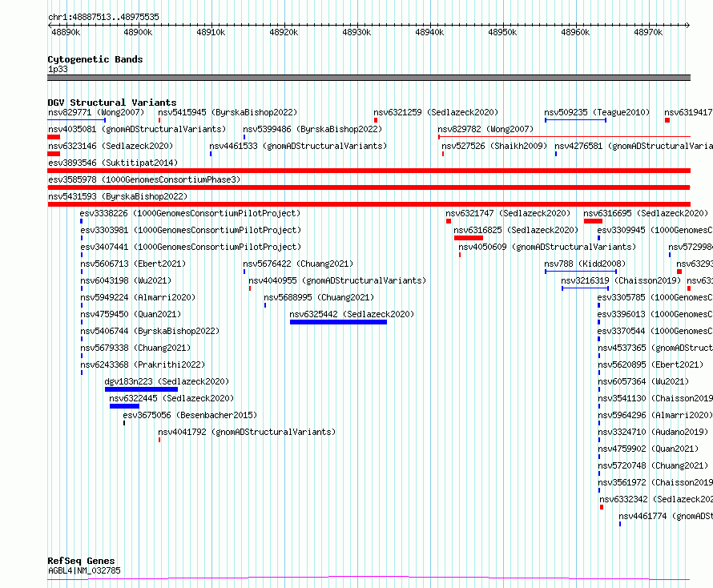713x588 pixels.
Task: Click nsv6323146 (Sedlazeck2020) label
Action: (111, 146)
